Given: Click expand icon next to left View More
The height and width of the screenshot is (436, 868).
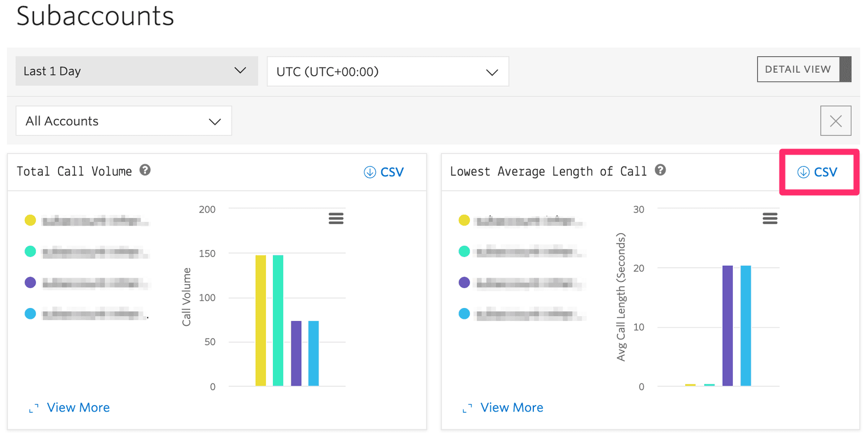Looking at the screenshot, I should point(34,408).
